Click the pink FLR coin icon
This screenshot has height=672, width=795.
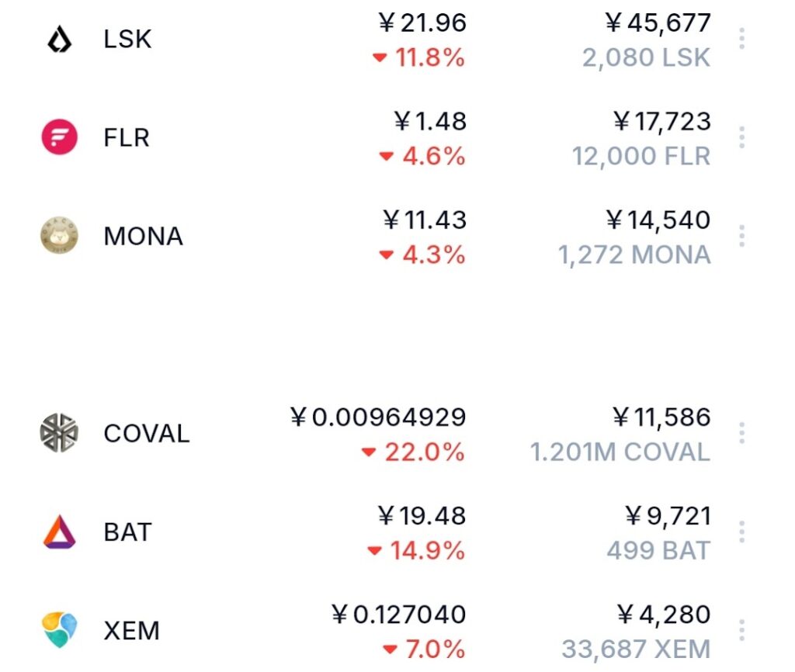click(59, 137)
